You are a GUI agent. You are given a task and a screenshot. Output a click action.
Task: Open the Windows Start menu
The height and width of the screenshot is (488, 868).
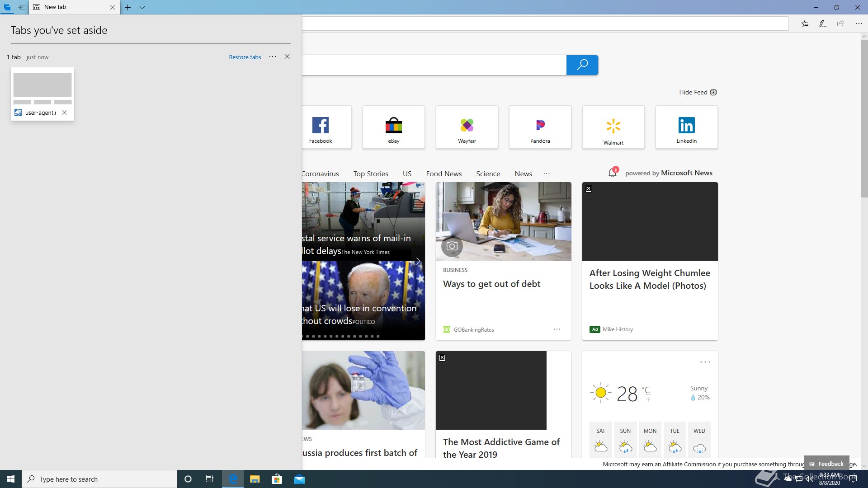[11, 479]
